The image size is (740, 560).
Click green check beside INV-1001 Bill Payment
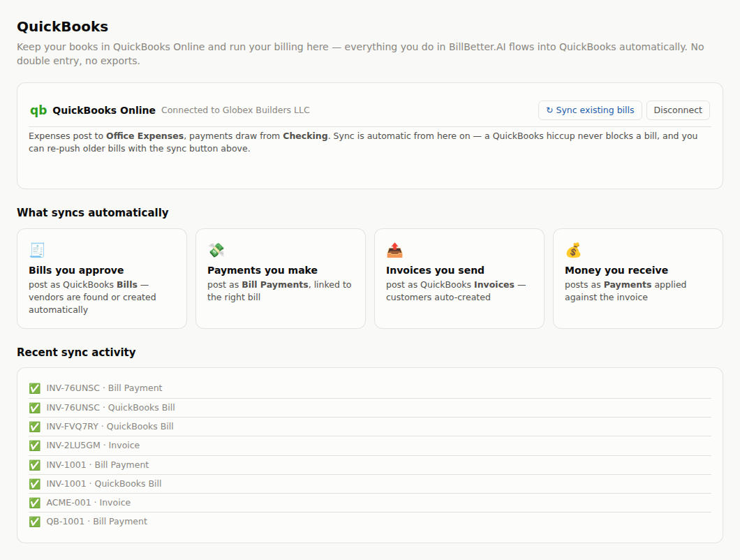click(x=34, y=464)
